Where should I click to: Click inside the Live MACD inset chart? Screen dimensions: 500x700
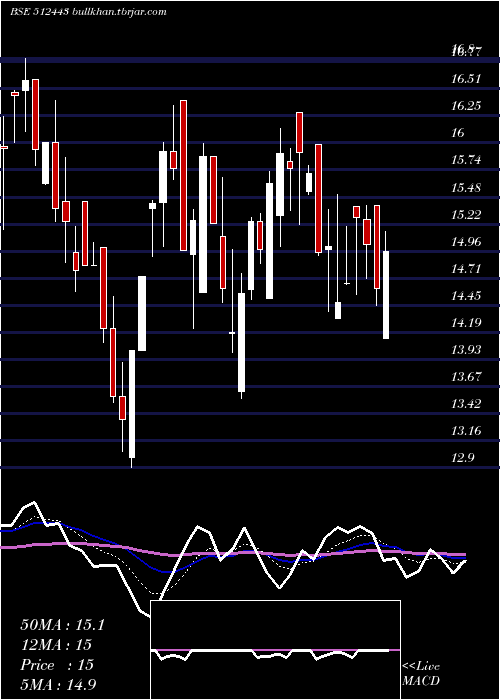[x=275, y=650]
